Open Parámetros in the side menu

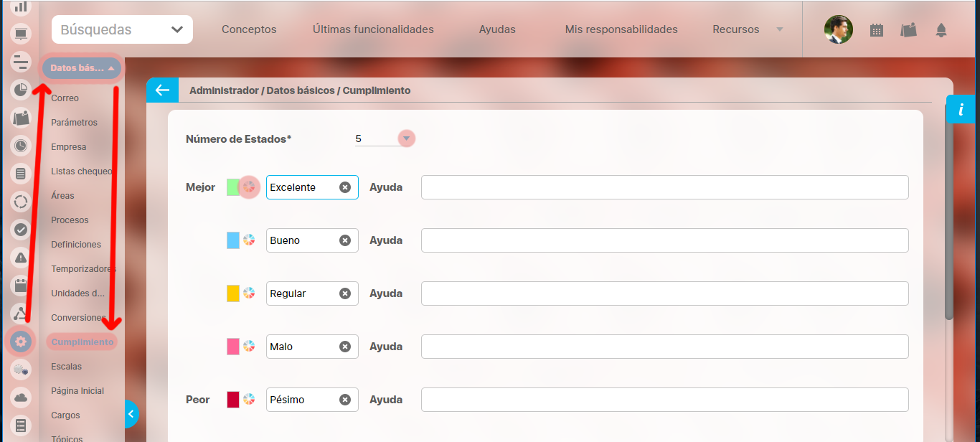(x=74, y=123)
